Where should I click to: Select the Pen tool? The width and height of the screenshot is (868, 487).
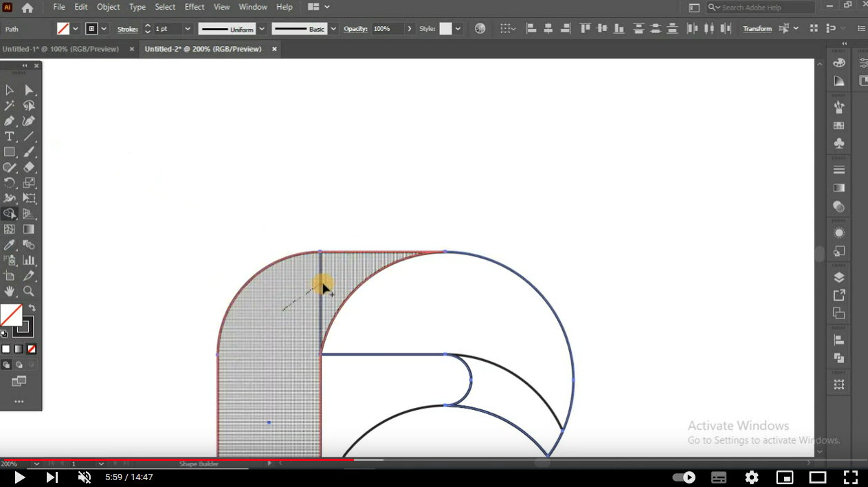(x=10, y=120)
